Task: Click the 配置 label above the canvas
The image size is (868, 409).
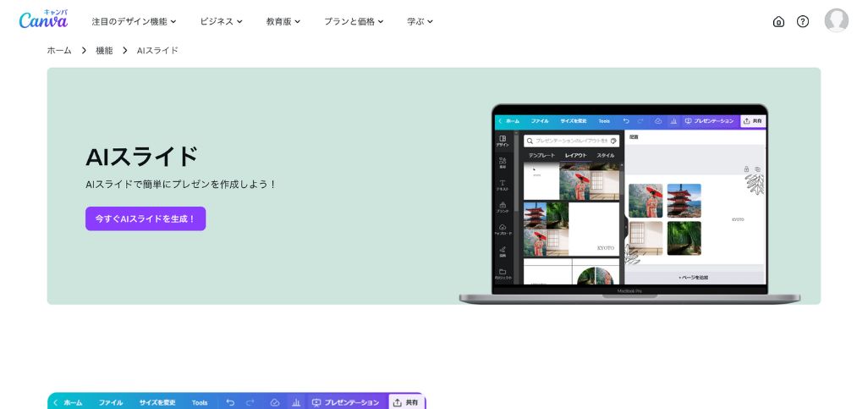Action: 634,137
